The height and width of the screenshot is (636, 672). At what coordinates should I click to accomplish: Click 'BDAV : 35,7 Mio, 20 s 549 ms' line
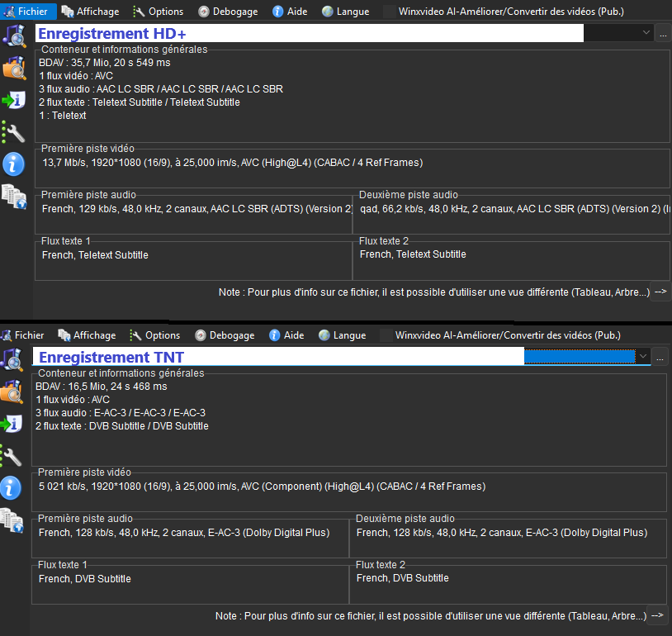click(105, 63)
